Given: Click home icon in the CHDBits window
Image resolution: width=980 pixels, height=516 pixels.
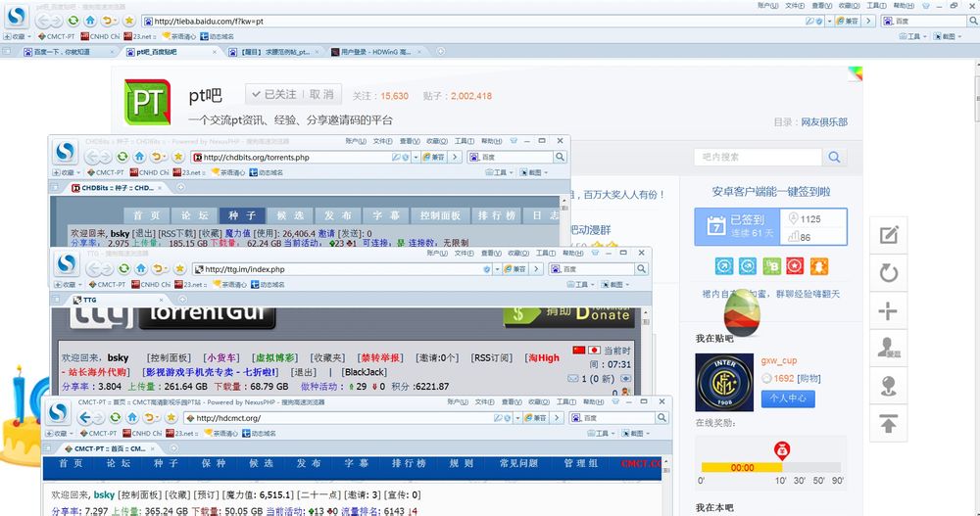Looking at the screenshot, I should [x=139, y=157].
